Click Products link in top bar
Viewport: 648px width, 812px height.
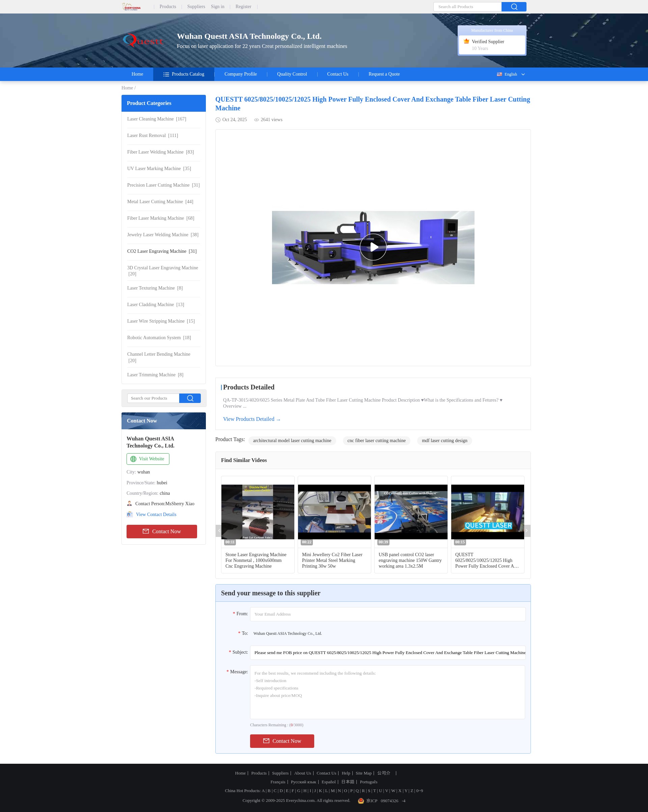pos(168,7)
